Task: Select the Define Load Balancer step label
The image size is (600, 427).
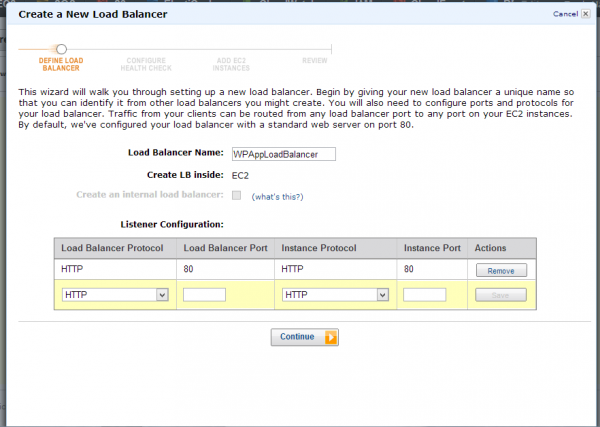Action: tap(61, 64)
